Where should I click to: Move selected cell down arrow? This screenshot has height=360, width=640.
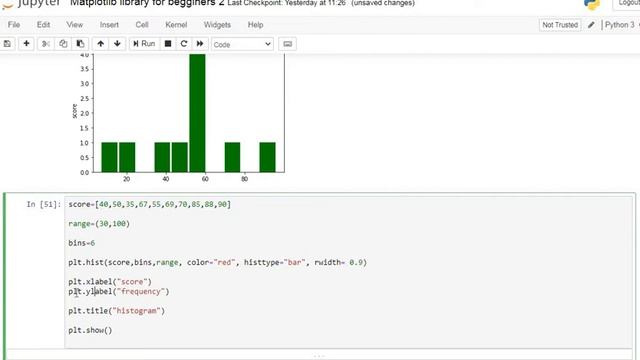pos(117,44)
